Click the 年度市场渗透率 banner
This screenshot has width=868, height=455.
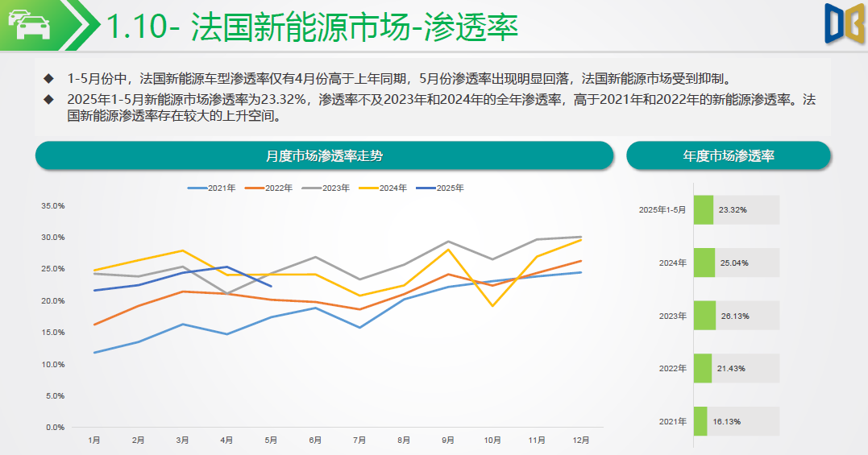729,155
